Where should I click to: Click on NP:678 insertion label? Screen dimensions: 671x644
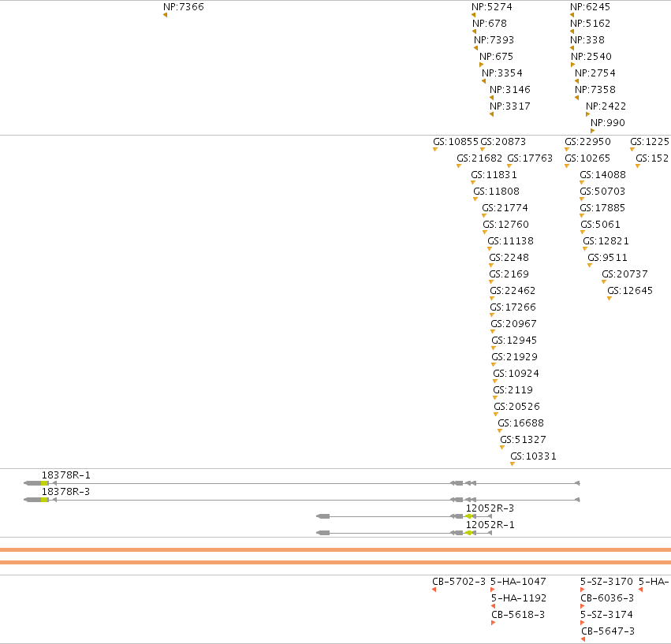click(490, 24)
